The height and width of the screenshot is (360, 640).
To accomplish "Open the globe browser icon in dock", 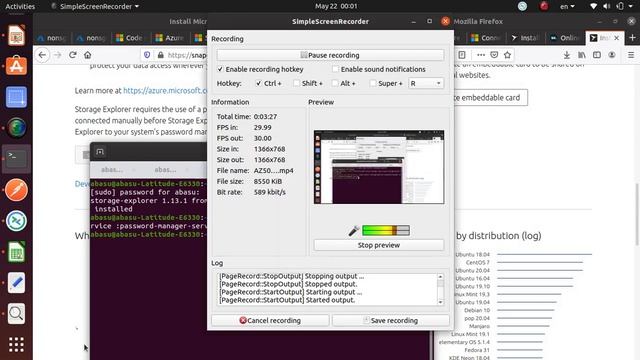I will 16,128.
